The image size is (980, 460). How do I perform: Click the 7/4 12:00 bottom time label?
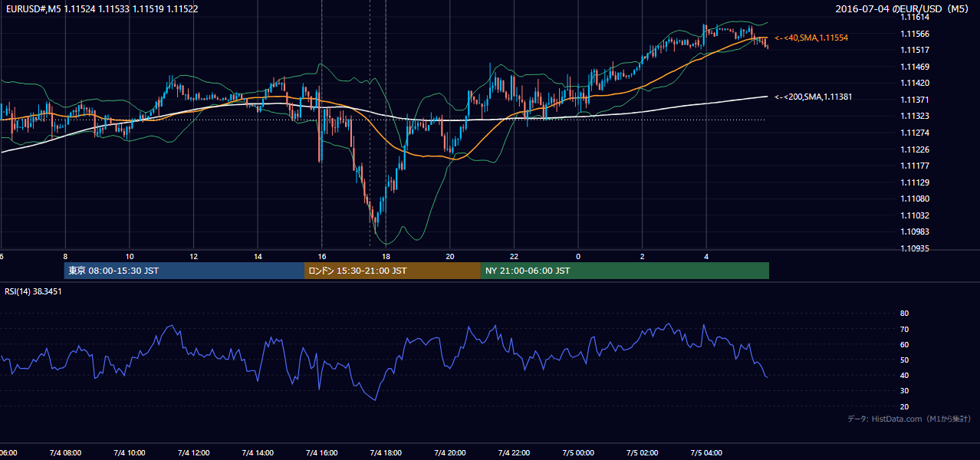coord(194,453)
